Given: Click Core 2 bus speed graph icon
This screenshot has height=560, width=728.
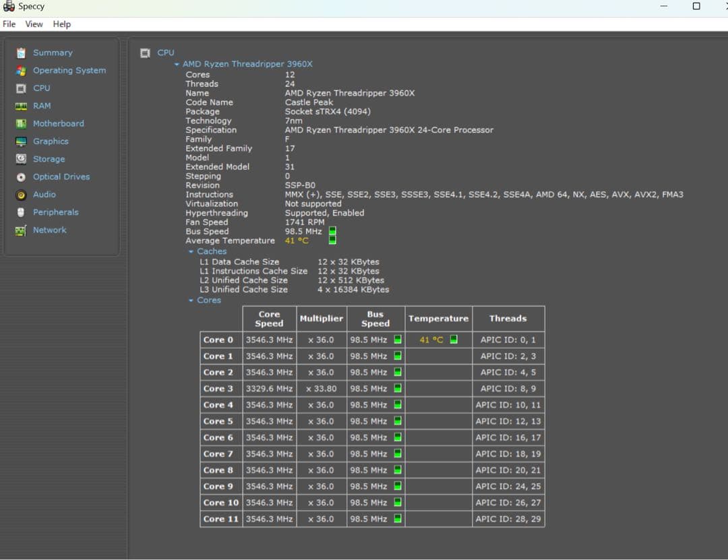Looking at the screenshot, I should [398, 372].
